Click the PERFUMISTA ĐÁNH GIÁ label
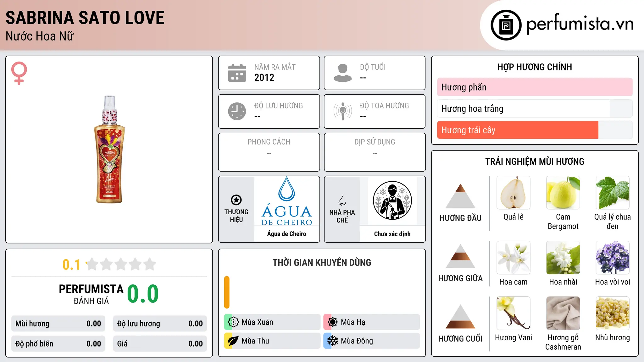 point(91,294)
